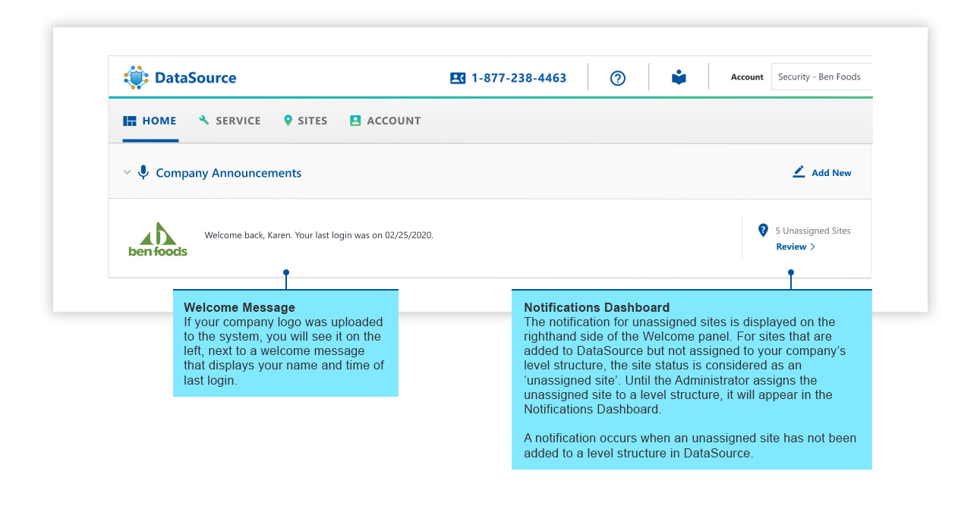This screenshot has height=506, width=980.
Task: Click the DataSource shield logo icon
Action: [137, 77]
